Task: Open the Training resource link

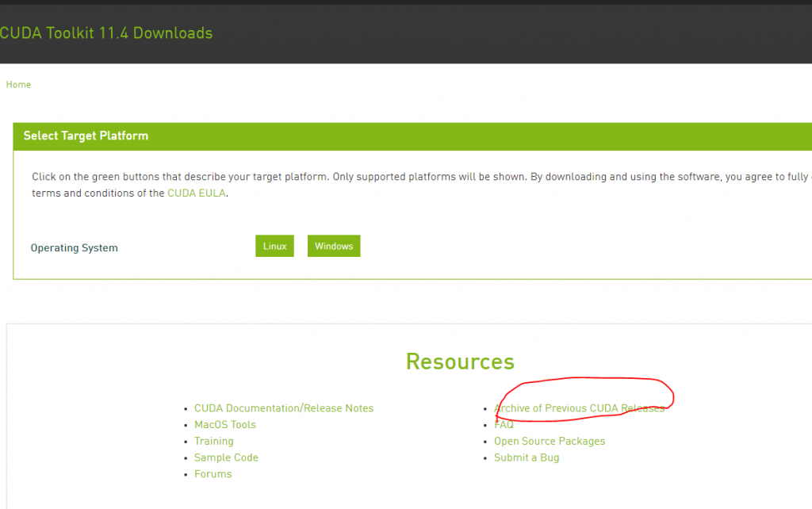Action: click(x=214, y=441)
